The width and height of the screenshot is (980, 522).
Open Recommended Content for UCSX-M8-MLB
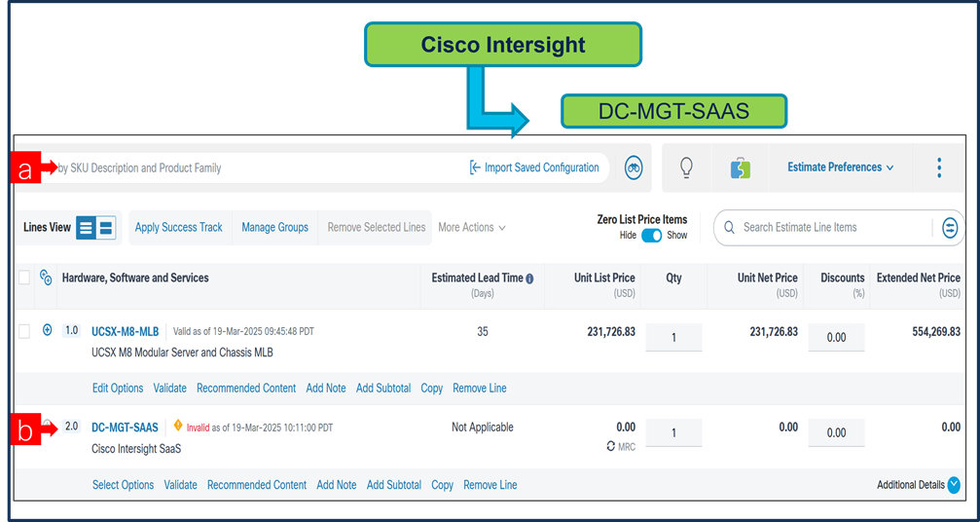coord(246,389)
